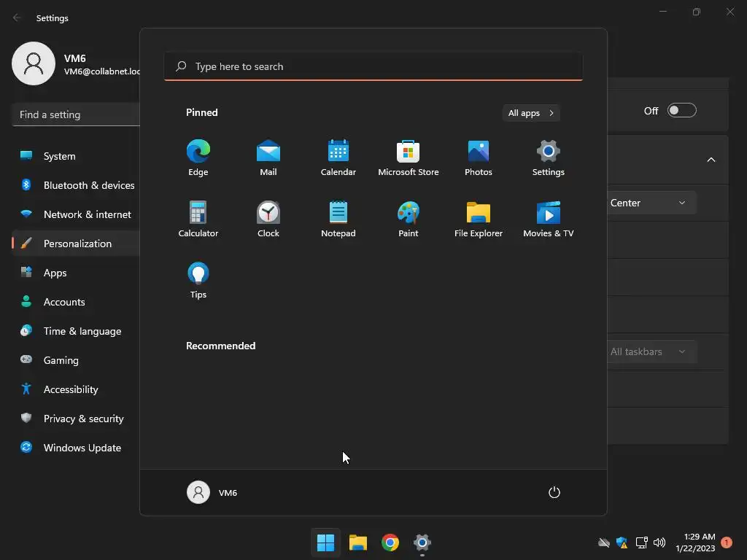The image size is (747, 560).
Task: Toggle the Off switch in Settings
Action: [682, 111]
